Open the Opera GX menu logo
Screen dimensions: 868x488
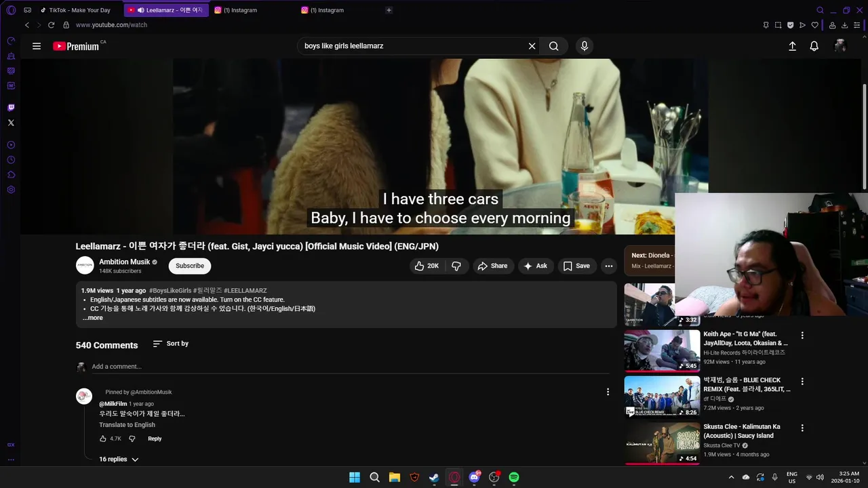point(11,10)
